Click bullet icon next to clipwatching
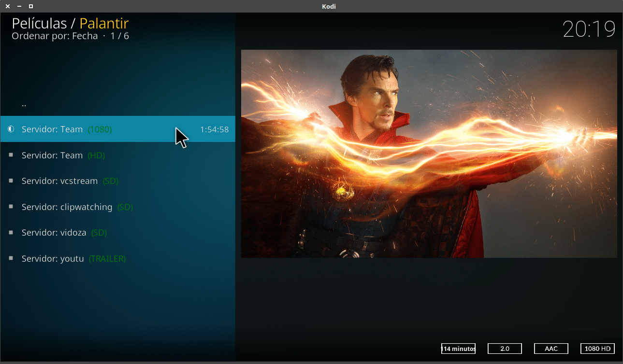This screenshot has width=623, height=364. coord(11,207)
